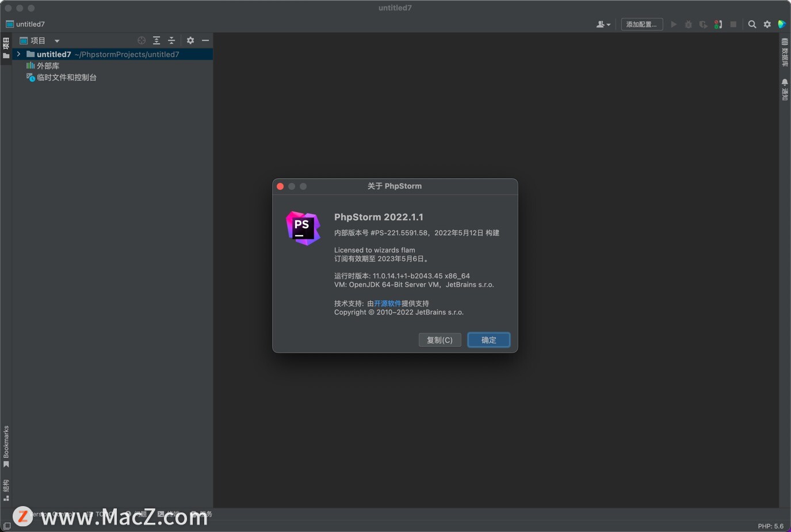
Task: Open the 服务 services bottom tab
Action: (x=201, y=514)
